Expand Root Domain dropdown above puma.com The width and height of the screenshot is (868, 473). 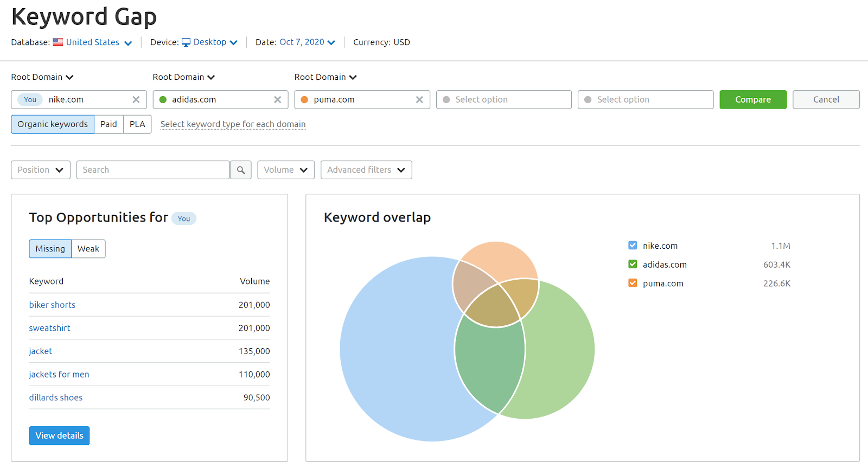point(325,77)
